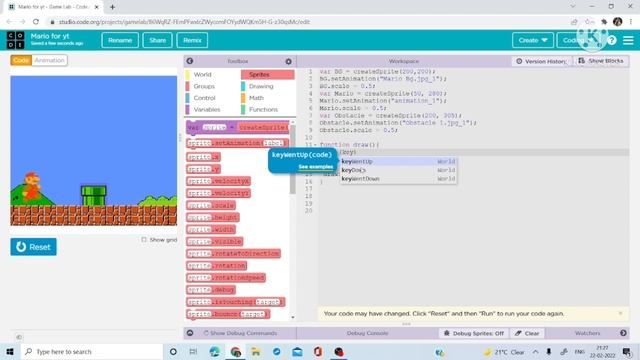This screenshot has width=640, height=360.
Task: Pick the sprite.rotateToDirection block
Action: point(233,253)
